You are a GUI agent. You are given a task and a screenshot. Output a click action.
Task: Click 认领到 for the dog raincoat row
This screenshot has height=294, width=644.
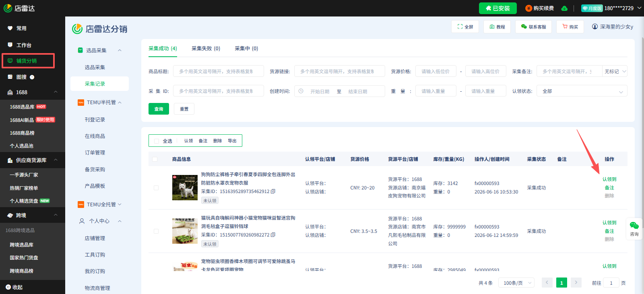(609, 179)
